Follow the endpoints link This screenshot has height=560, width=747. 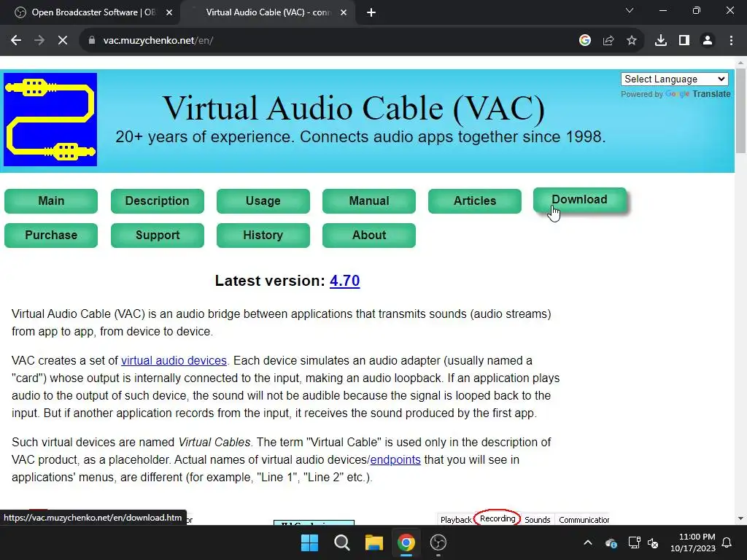point(395,460)
